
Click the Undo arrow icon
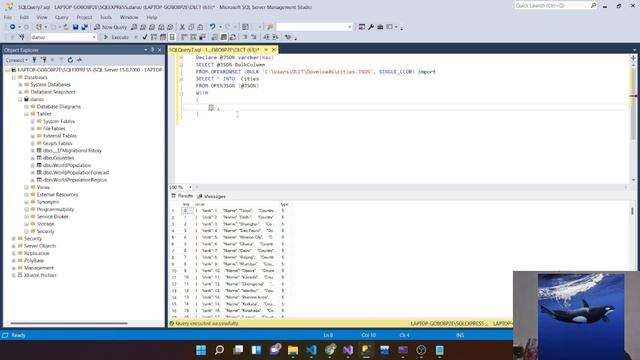click(x=212, y=27)
